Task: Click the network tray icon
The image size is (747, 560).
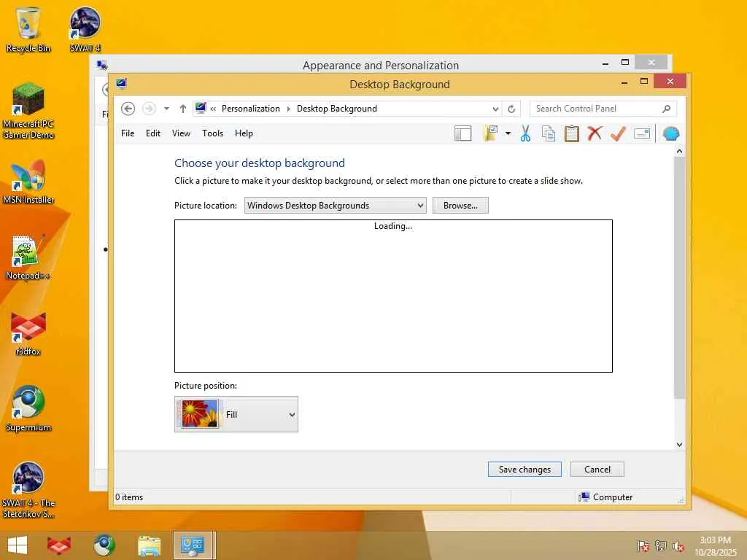Action: (x=660, y=545)
